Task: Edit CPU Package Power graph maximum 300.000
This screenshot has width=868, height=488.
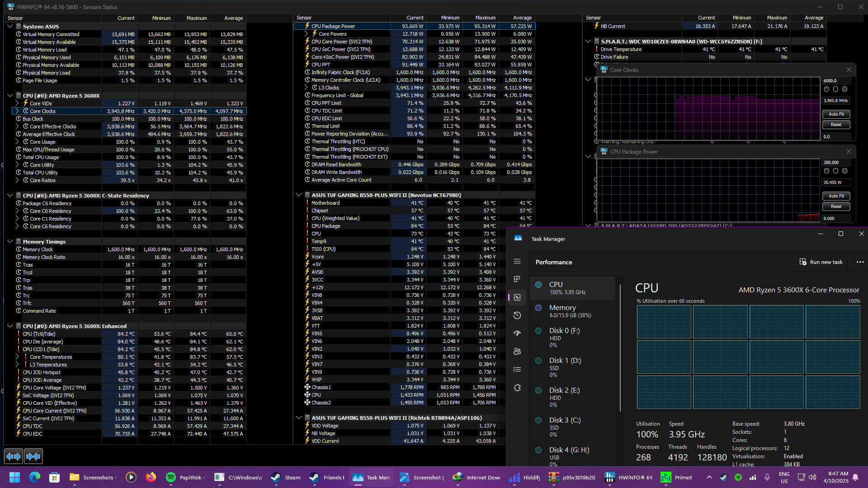Action: tap(836, 163)
